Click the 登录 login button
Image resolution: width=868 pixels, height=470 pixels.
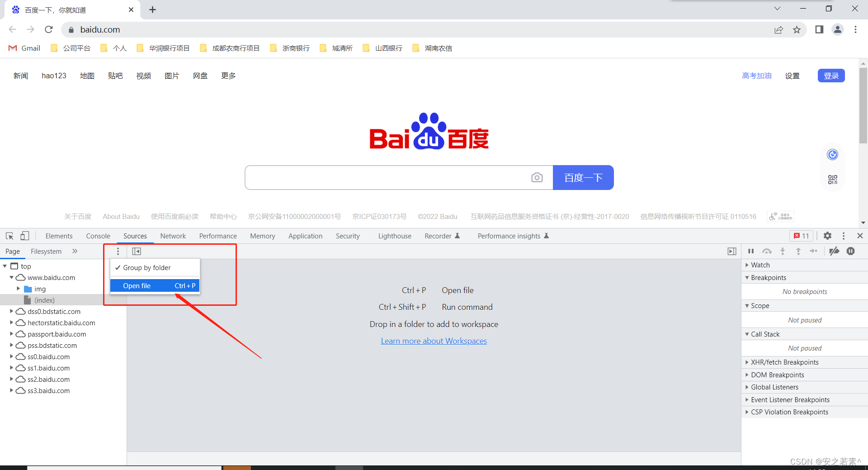tap(831, 76)
